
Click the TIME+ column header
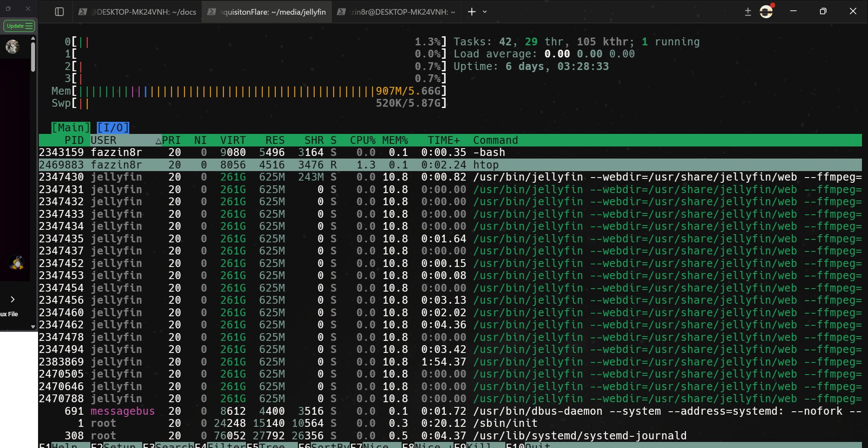click(x=444, y=140)
